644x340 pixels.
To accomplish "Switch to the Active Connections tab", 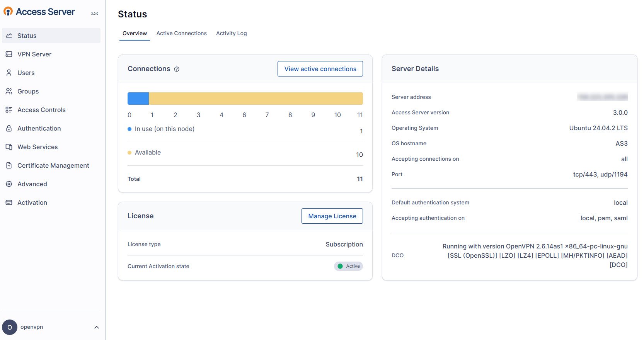I will 181,33.
